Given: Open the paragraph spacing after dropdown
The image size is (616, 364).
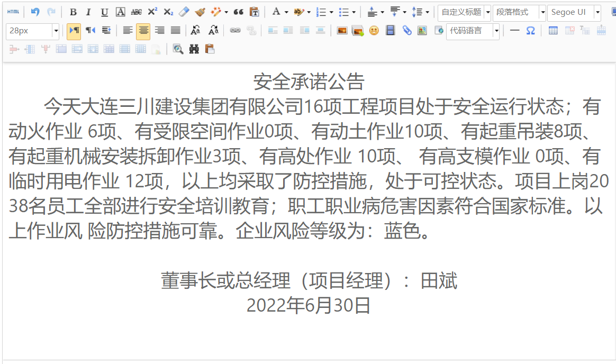Looking at the screenshot, I should [x=404, y=12].
